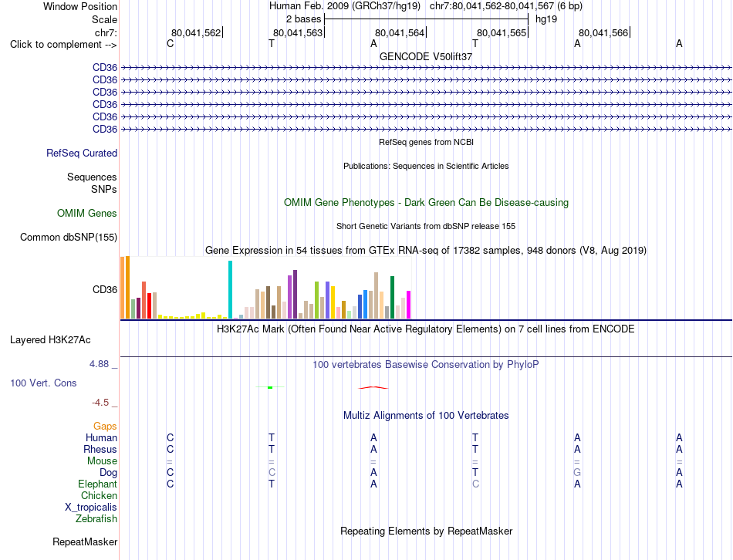Click the Repeating Elements by RepeatMasker title

pos(426,531)
